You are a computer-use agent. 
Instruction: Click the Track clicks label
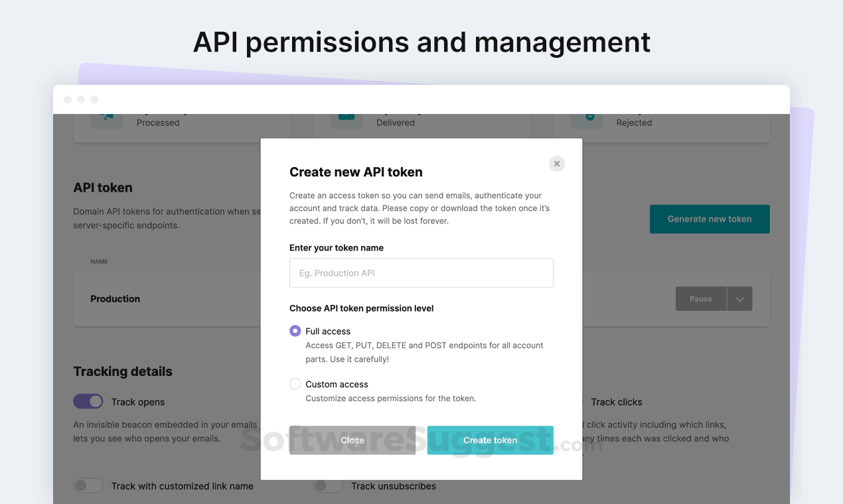[x=616, y=402]
